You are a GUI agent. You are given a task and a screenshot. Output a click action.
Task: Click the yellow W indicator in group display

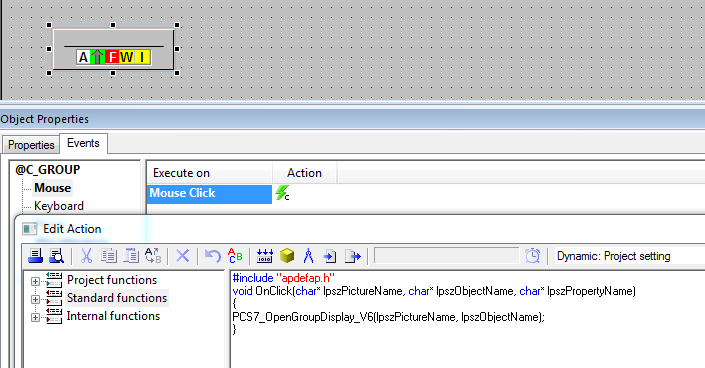(127, 57)
